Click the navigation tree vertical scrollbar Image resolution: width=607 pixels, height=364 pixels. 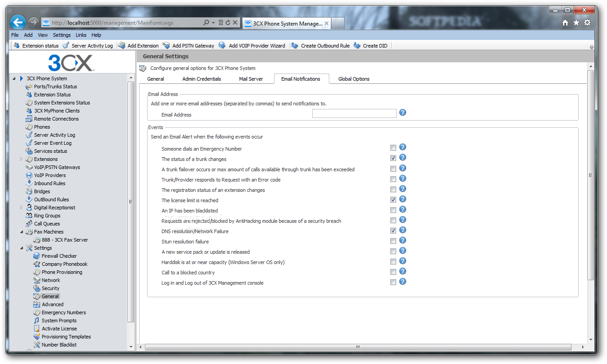tap(131, 202)
